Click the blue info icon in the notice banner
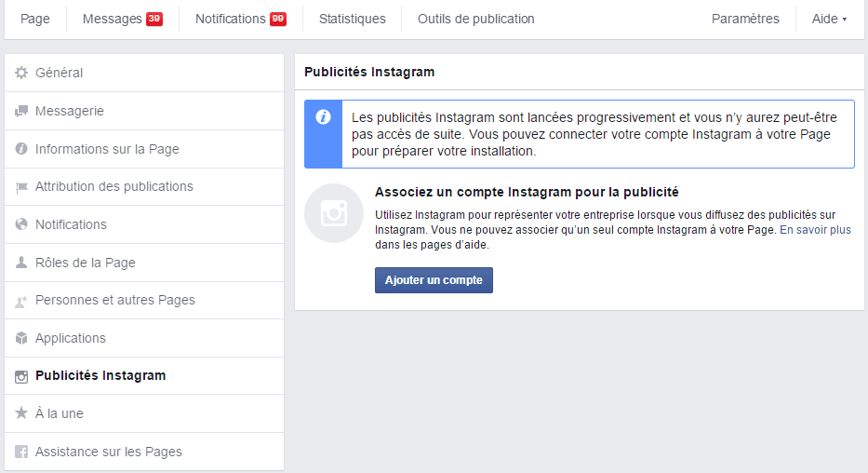Image resolution: width=868 pixels, height=473 pixels. pos(323,117)
